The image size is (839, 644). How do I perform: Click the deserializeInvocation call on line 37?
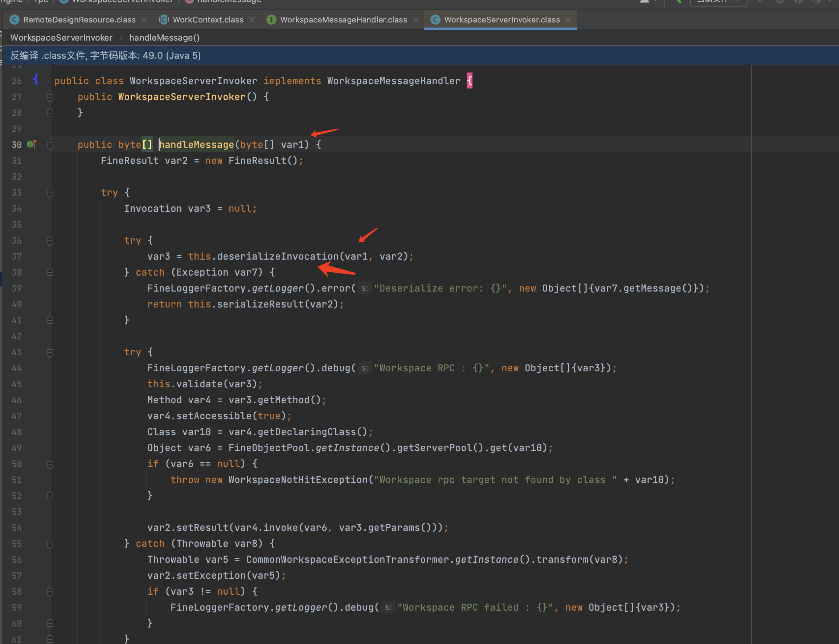click(x=278, y=256)
